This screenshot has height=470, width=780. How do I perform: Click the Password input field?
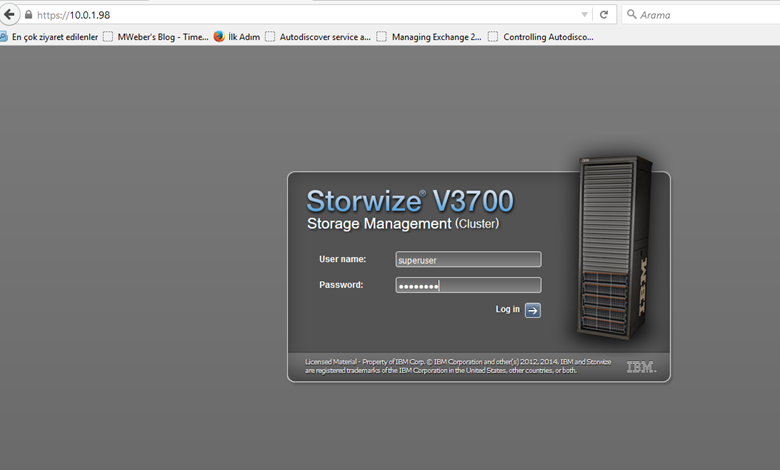[468, 285]
